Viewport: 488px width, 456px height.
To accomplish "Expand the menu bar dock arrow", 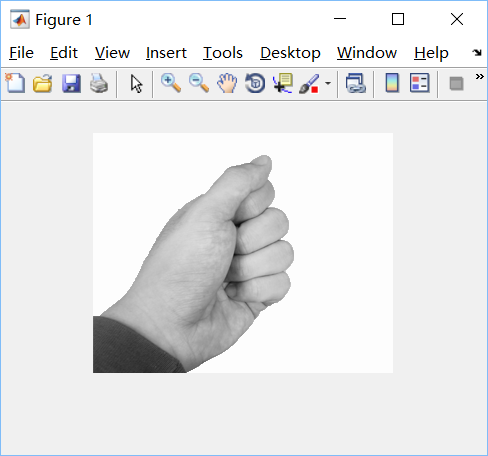I will [x=477, y=52].
